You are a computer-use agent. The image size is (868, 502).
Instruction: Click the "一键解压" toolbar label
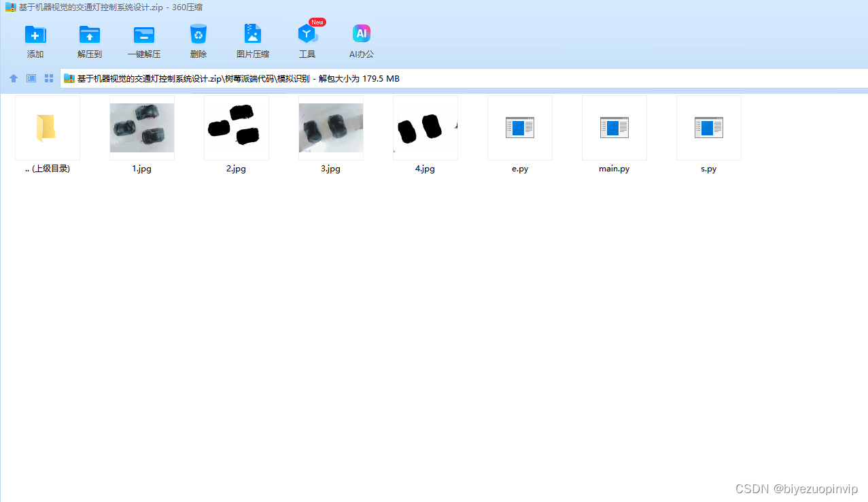coord(144,54)
